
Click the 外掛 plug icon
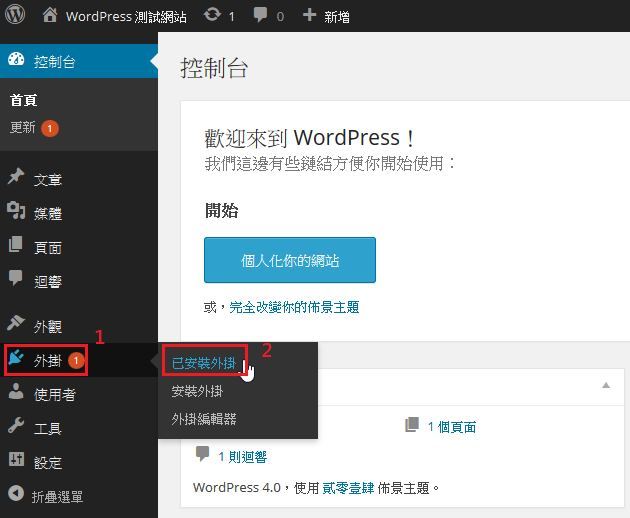(x=16, y=357)
